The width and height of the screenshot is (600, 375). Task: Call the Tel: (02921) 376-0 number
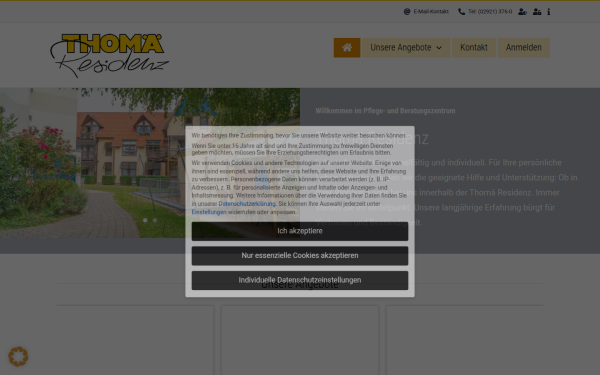490,11
